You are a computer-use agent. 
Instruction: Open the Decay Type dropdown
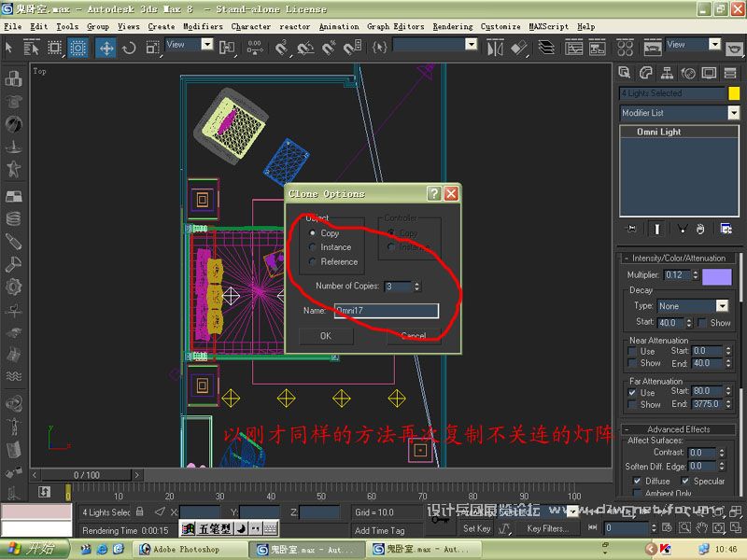[722, 306]
